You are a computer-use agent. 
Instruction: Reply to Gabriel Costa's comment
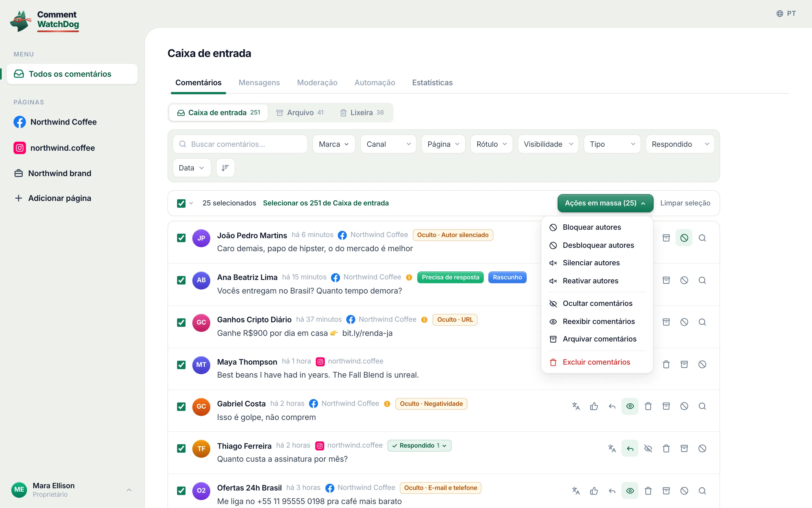click(x=612, y=406)
